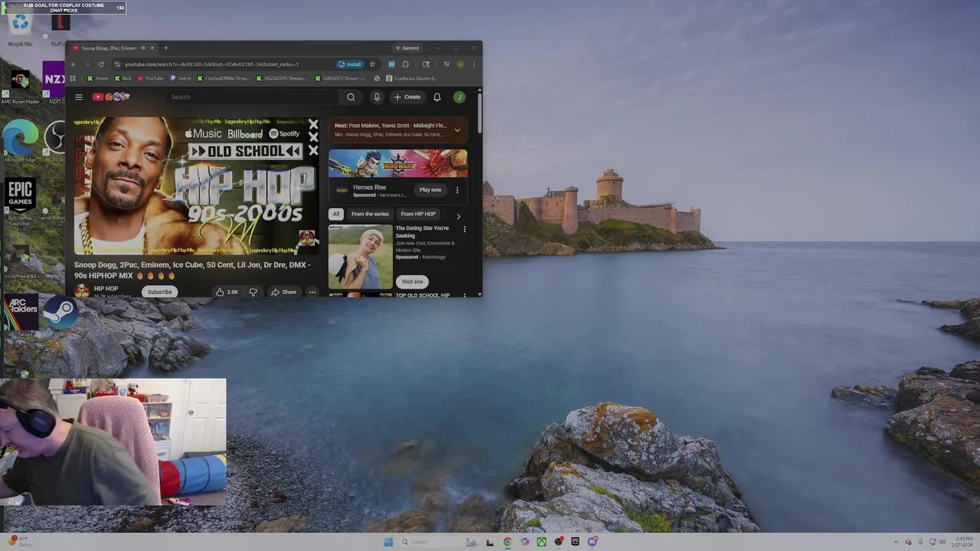Open Confucius Quotes bookmark
This screenshot has width=980, height=551.
[x=412, y=78]
